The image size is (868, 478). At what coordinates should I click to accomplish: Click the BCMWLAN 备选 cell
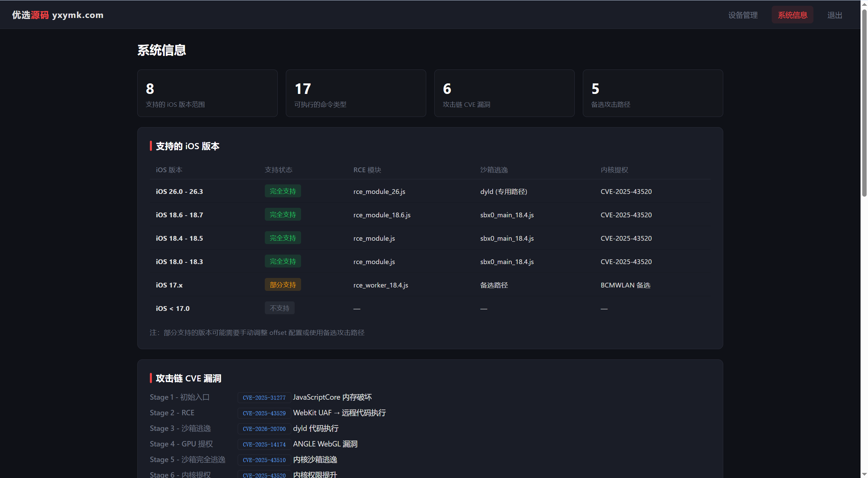(625, 285)
